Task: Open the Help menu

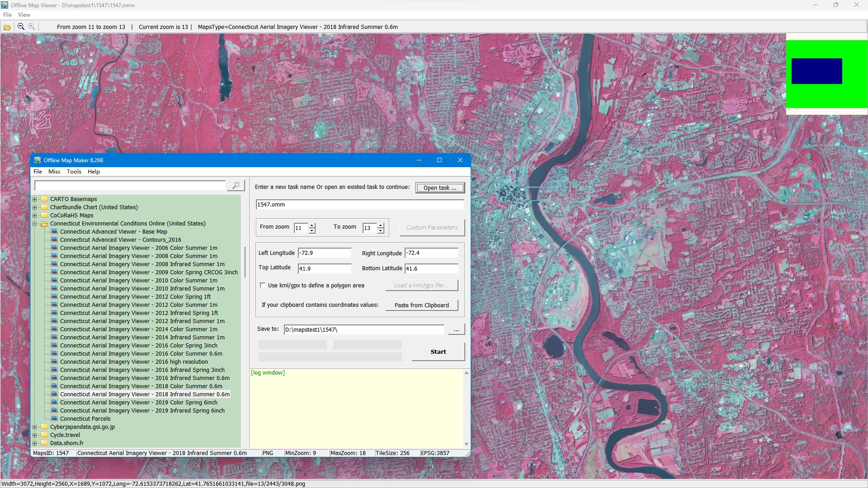Action: tap(94, 171)
